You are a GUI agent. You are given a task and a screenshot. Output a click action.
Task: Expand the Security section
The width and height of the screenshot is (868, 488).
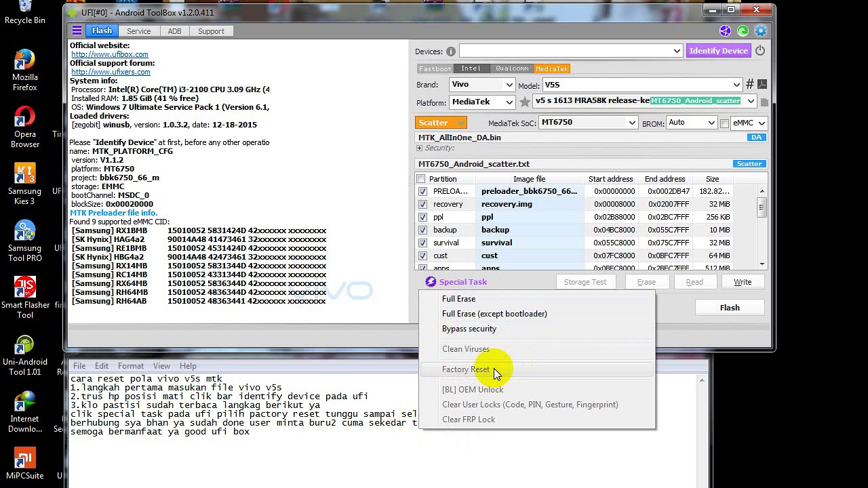point(419,148)
